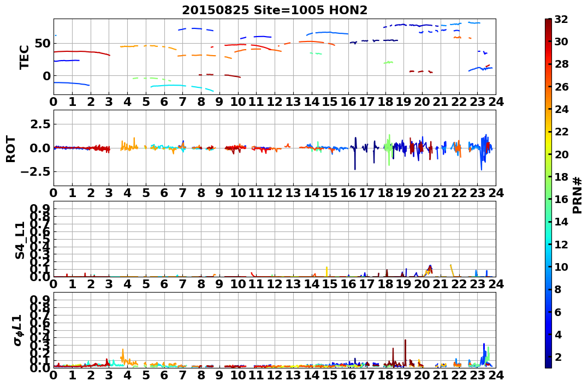Viewport: 588px width, 387px height.
Task: Select colorbar tick value 4
Action: pos(558,334)
